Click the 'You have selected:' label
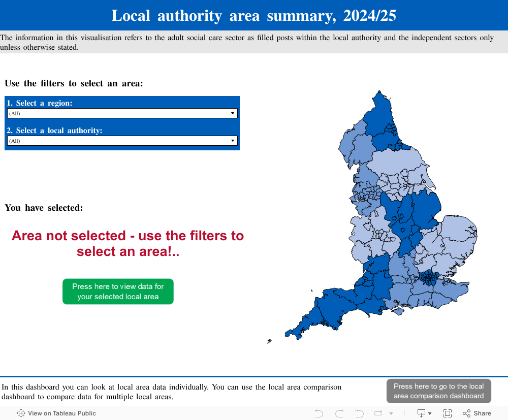The height and width of the screenshot is (420, 508). pyautogui.click(x=44, y=208)
